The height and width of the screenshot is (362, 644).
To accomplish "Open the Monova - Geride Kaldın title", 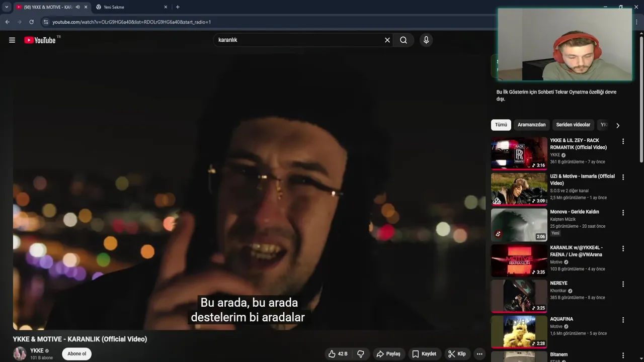I will tap(575, 212).
